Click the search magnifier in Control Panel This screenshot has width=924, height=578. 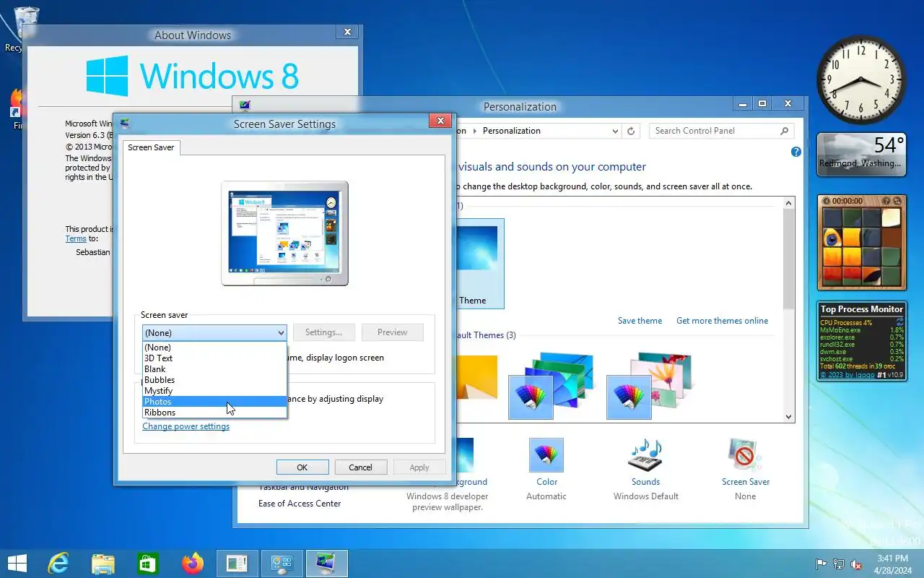(785, 131)
